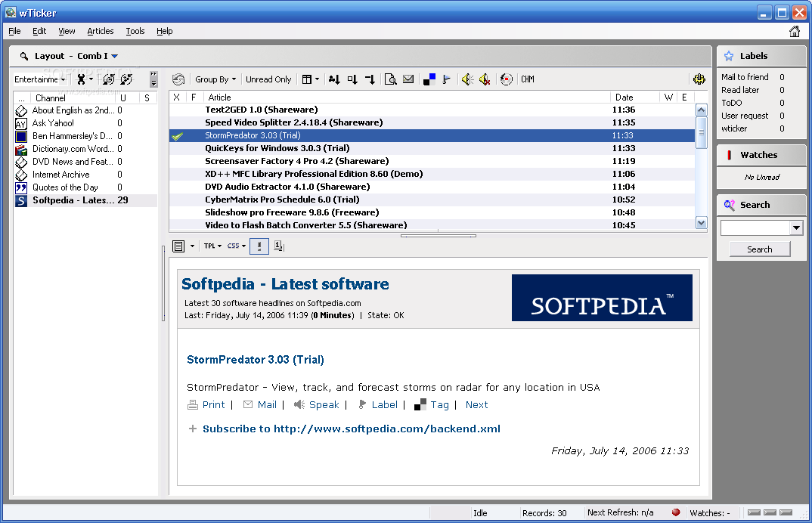Click the article list scroll-up arrow
This screenshot has height=523, width=812.
click(x=701, y=110)
